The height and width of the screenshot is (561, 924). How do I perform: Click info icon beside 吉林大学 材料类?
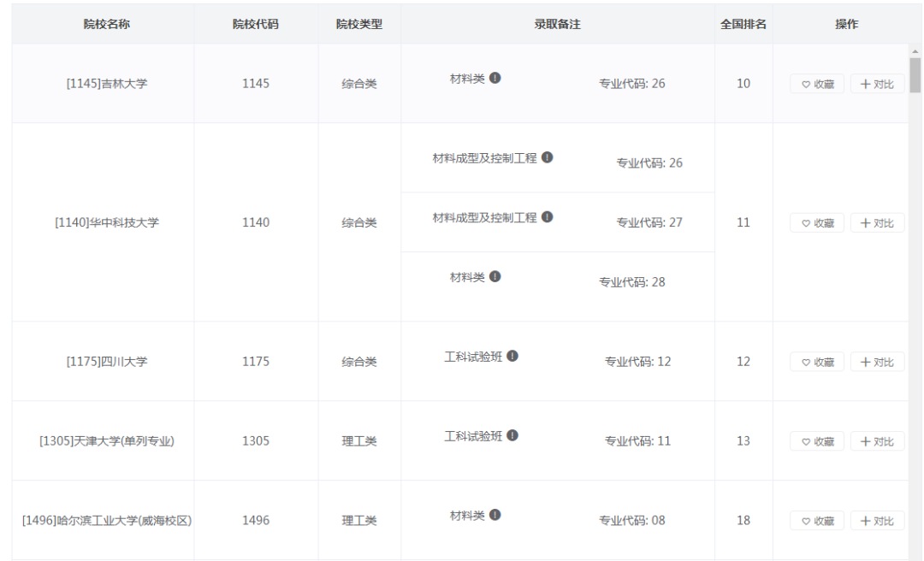pos(495,79)
